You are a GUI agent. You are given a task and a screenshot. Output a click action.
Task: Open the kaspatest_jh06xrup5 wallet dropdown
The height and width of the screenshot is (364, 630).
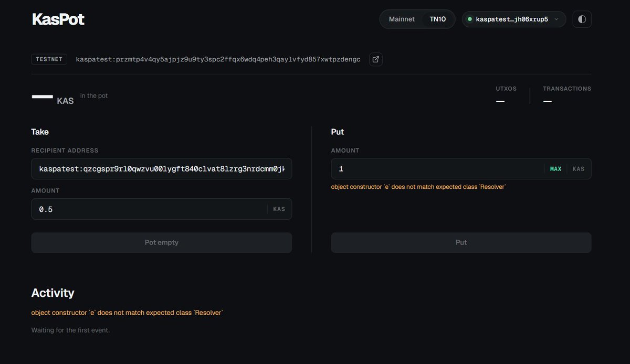[513, 19]
